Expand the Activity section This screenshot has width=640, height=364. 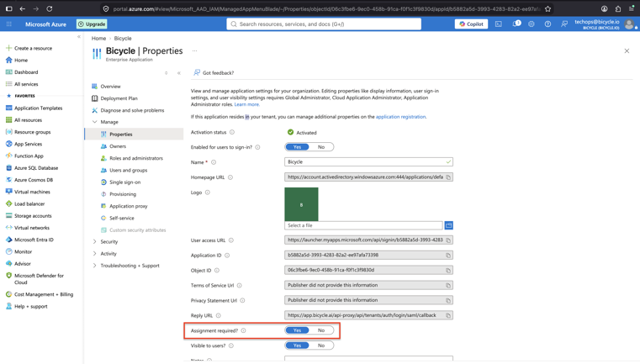coord(95,253)
